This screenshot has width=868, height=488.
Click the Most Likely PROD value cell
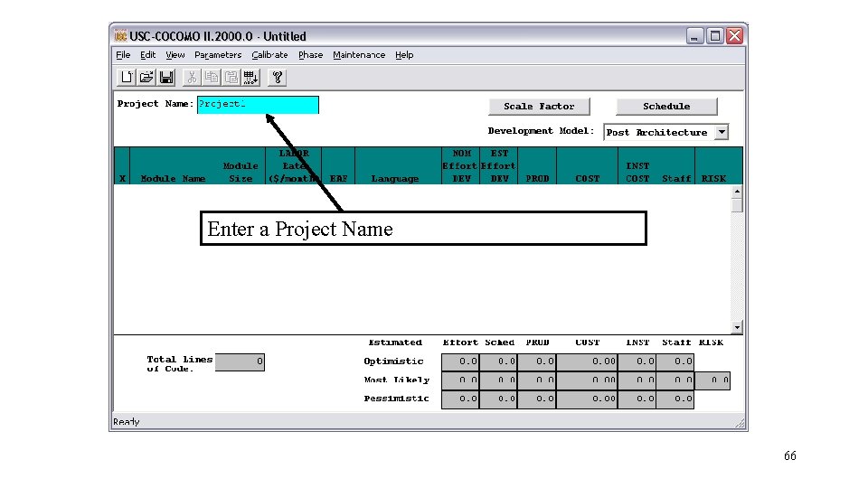(537, 380)
